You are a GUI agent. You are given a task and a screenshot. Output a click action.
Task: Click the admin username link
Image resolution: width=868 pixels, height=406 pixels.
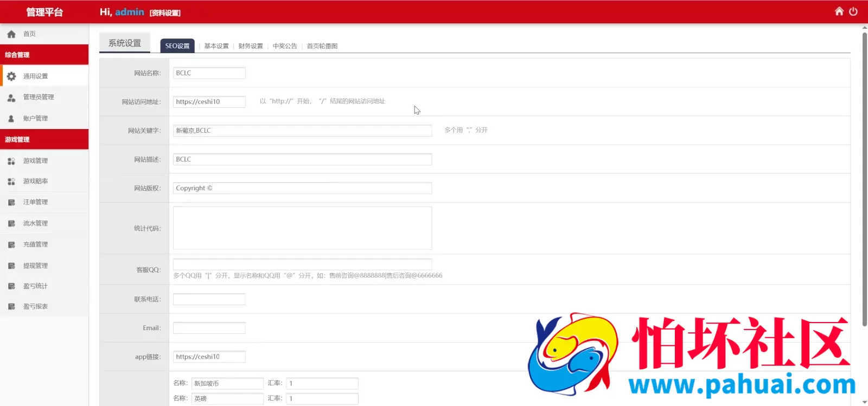pos(130,12)
